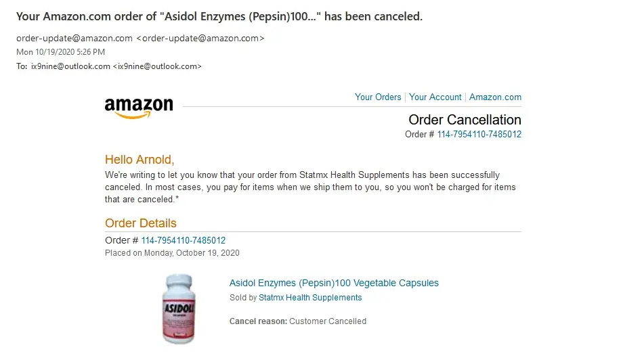Click the Amazon logo in the email

tap(139, 108)
